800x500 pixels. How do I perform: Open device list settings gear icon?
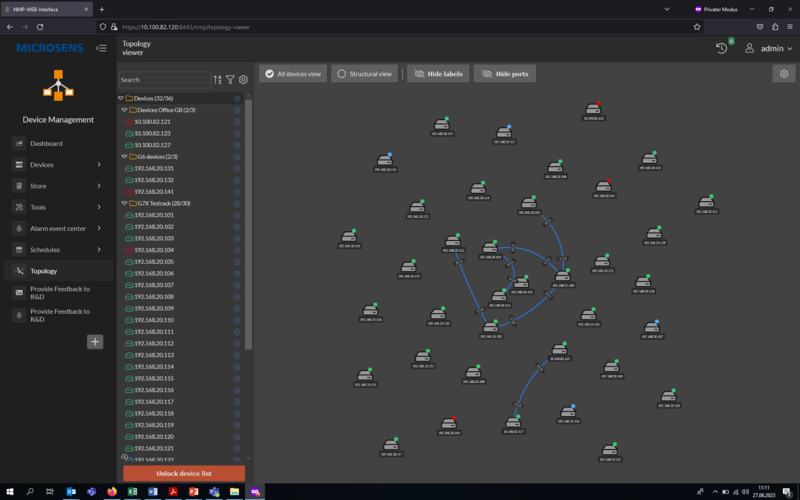(x=243, y=80)
